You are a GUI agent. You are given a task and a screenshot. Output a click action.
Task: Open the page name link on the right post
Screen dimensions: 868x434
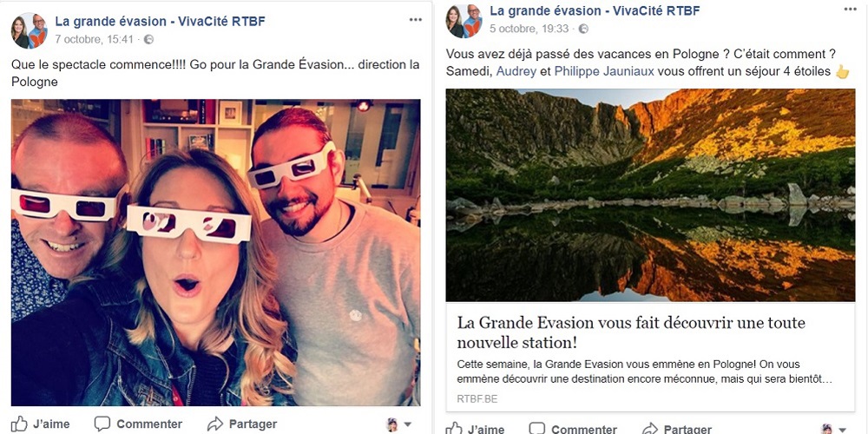[595, 10]
